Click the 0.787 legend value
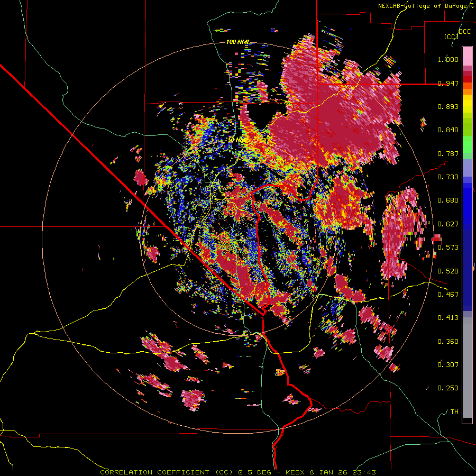This screenshot has width=476, height=476. pyautogui.click(x=448, y=153)
